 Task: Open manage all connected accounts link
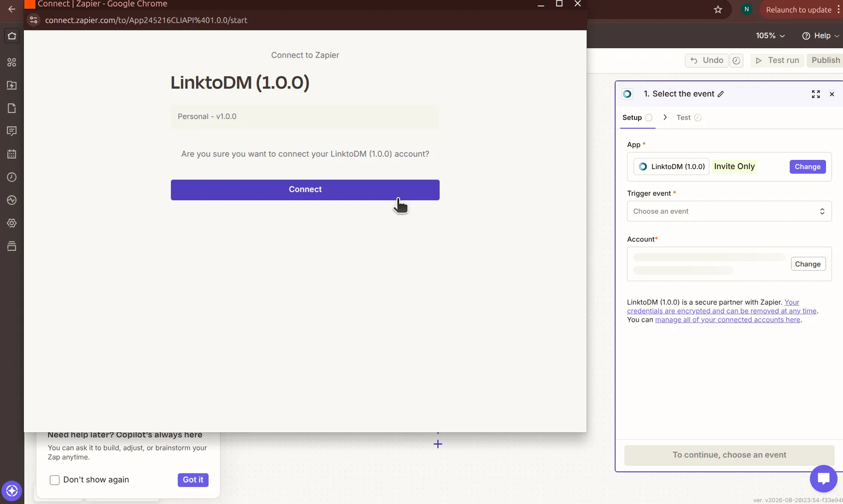[x=728, y=320]
